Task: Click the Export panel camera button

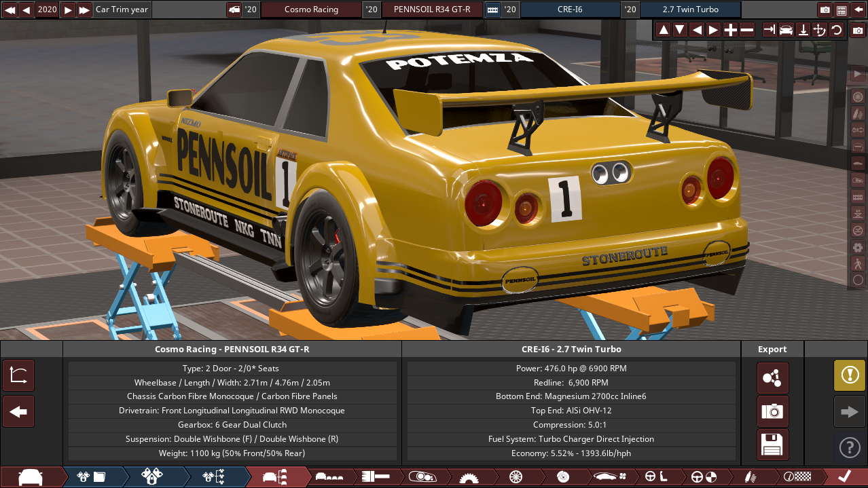Action: click(773, 411)
